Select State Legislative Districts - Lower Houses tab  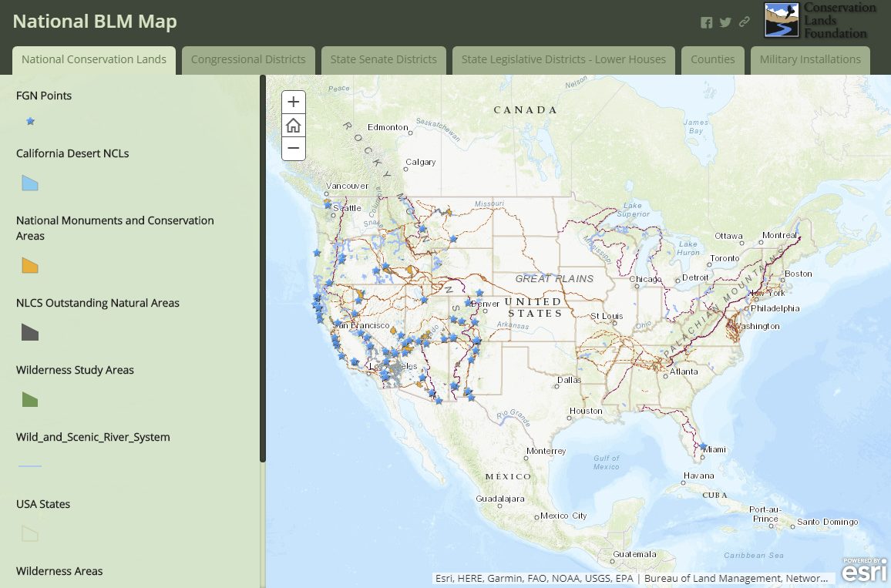[x=563, y=59]
